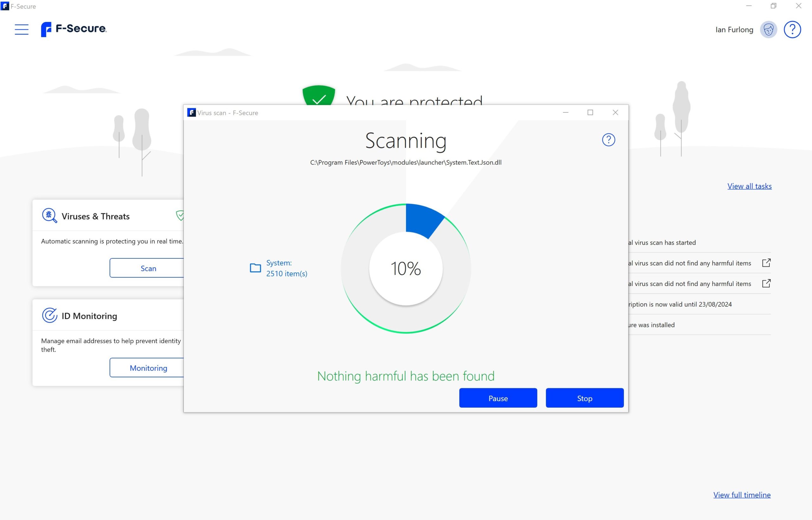
Task: Click the System 2510 item(s) label
Action: [286, 268]
